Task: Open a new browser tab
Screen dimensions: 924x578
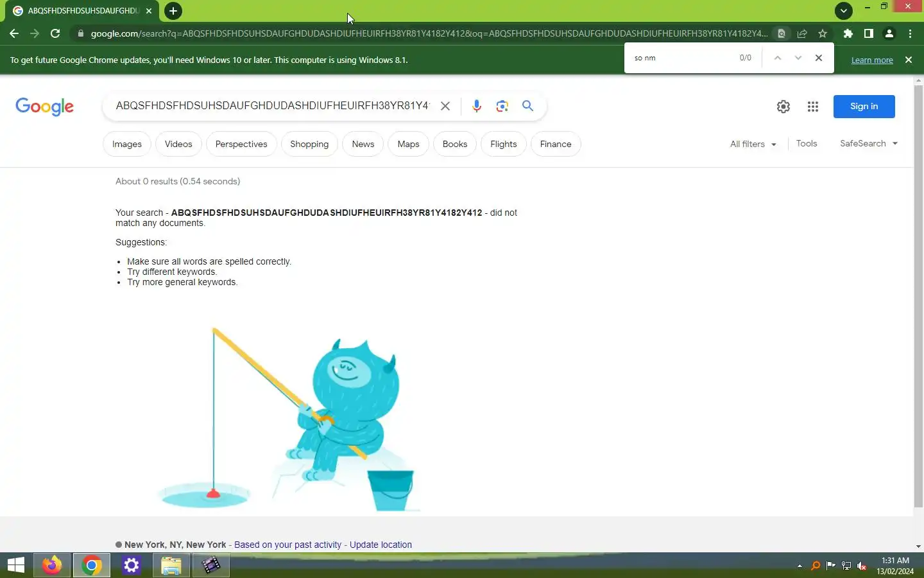Action: pos(173,11)
